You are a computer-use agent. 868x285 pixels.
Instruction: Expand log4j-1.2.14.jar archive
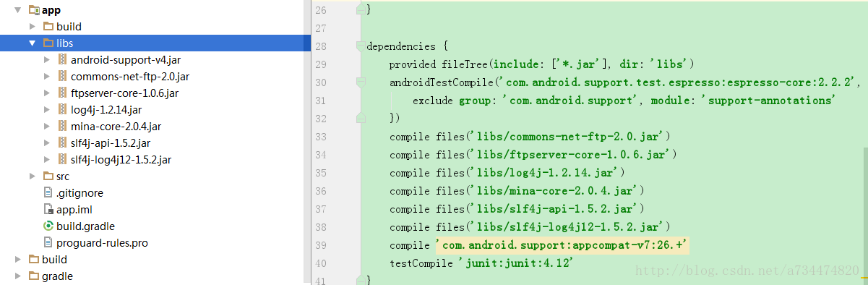pyautogui.click(x=47, y=110)
